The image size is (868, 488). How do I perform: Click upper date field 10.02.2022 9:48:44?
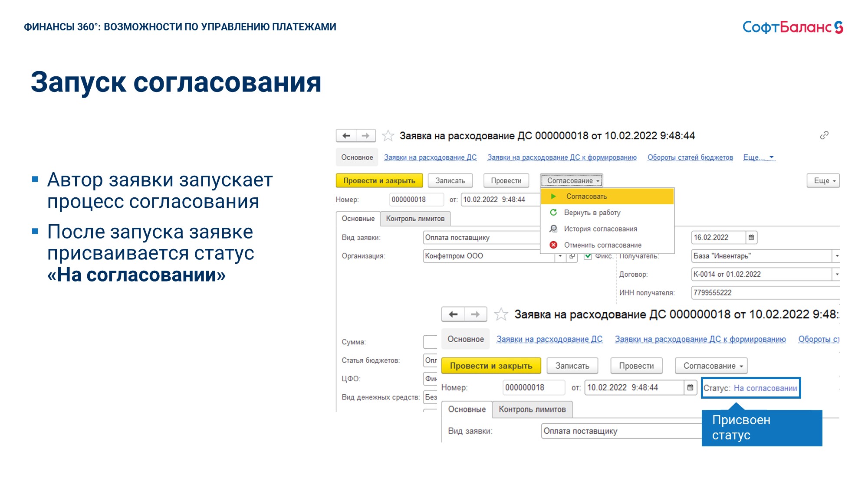[x=500, y=200]
